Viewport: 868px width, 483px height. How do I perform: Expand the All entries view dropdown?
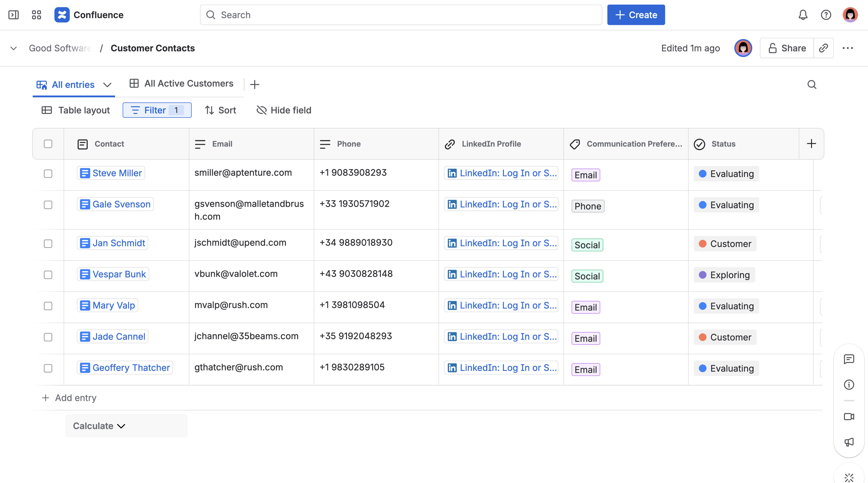(x=107, y=85)
